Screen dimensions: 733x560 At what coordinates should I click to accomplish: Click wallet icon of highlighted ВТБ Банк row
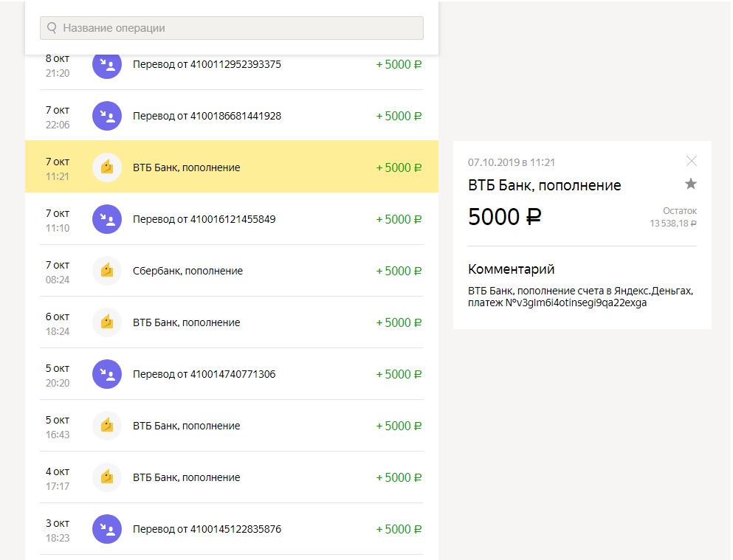[107, 167]
